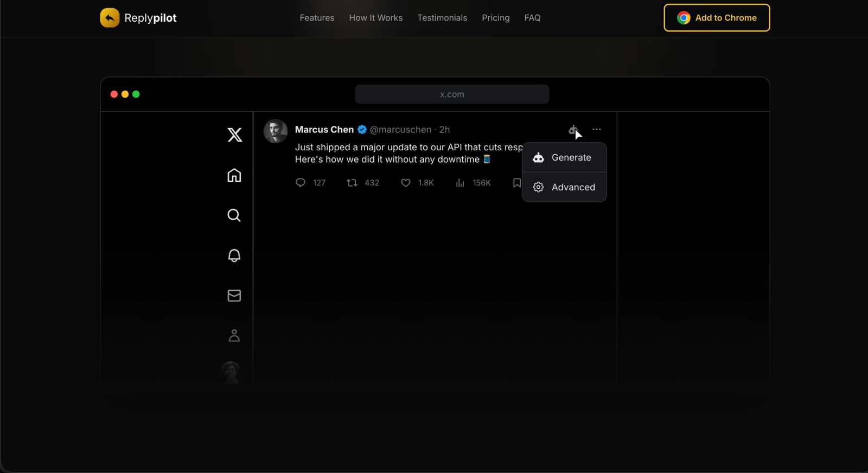Click the verified badge next to Marcus Chen
This screenshot has height=473, width=868.
[362, 130]
